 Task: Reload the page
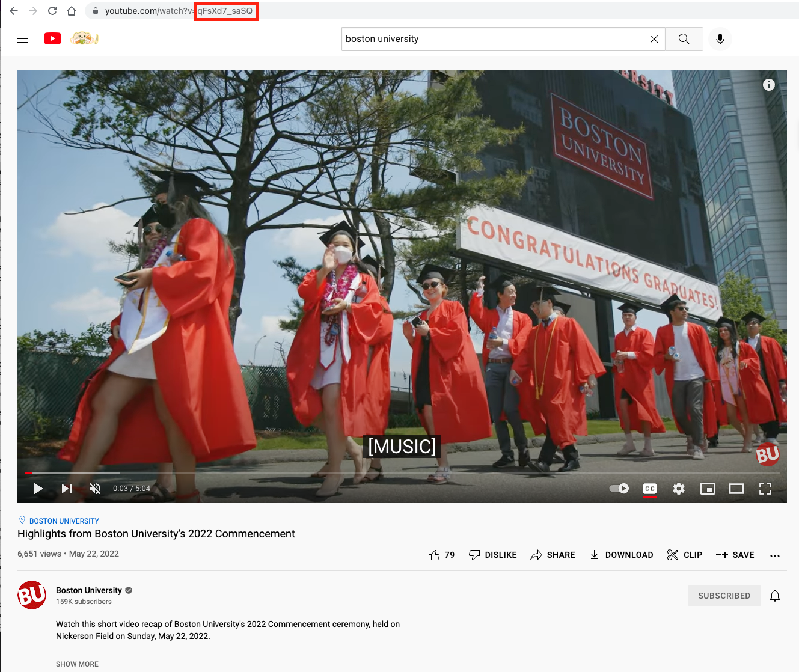pos(52,11)
